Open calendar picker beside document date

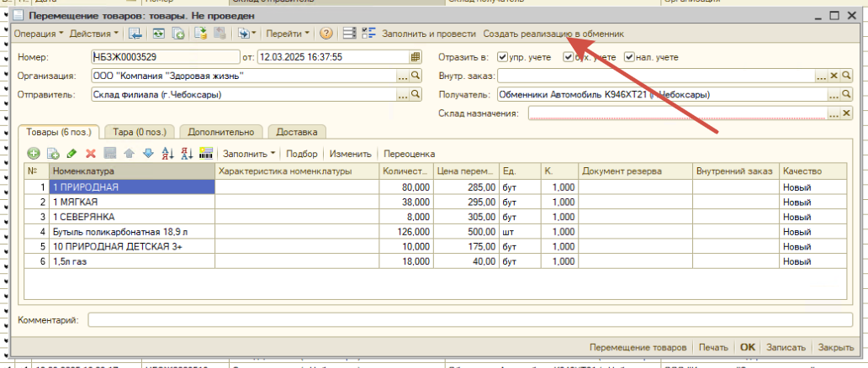(415, 56)
